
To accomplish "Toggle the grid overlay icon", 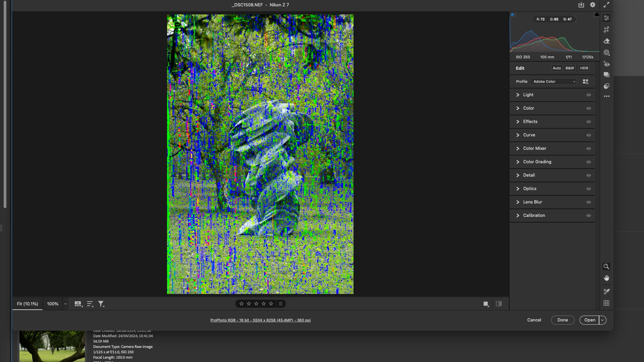I will click(606, 303).
